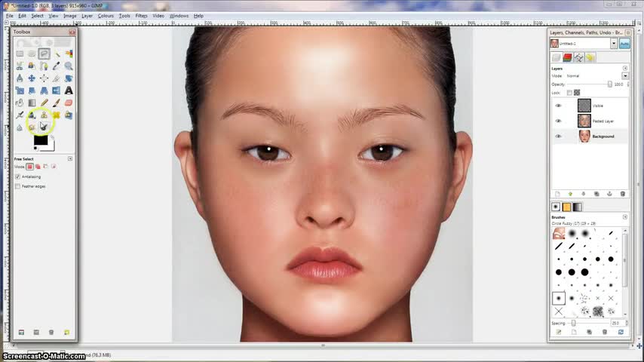Open the Windows menu
This screenshot has width=644, height=362.
(179, 16)
